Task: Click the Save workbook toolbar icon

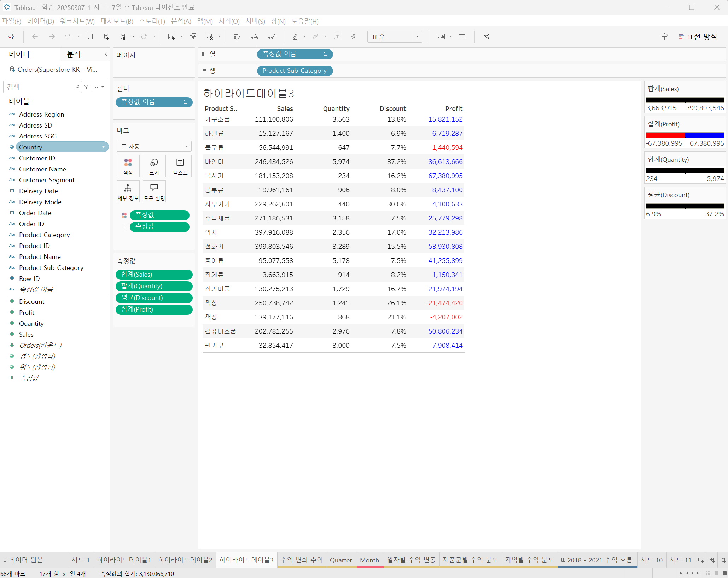Action: pos(90,36)
